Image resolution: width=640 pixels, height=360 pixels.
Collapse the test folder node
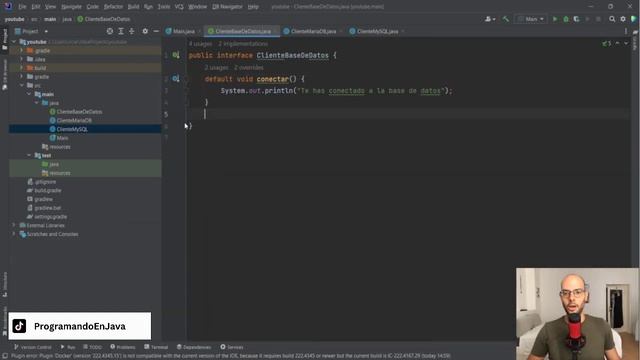(29, 156)
